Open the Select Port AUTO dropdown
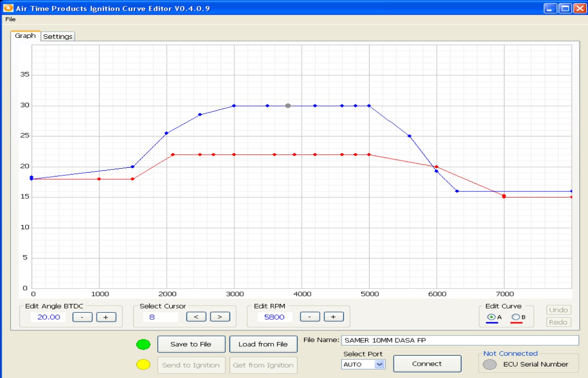Image resolution: width=588 pixels, height=378 pixels. pyautogui.click(x=363, y=364)
